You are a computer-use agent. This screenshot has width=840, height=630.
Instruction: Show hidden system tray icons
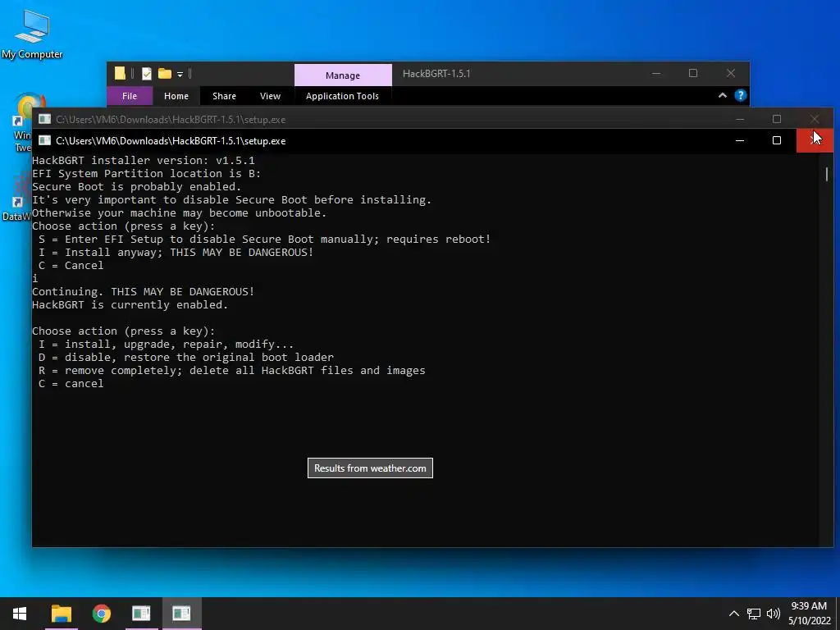coord(734,614)
